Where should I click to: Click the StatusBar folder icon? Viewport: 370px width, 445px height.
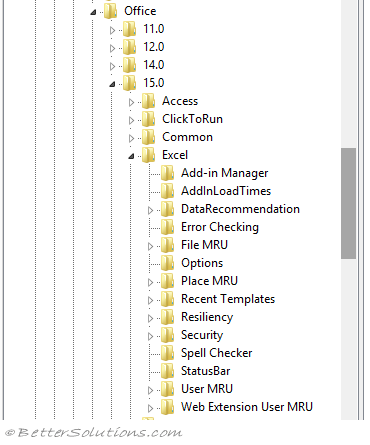click(167, 371)
